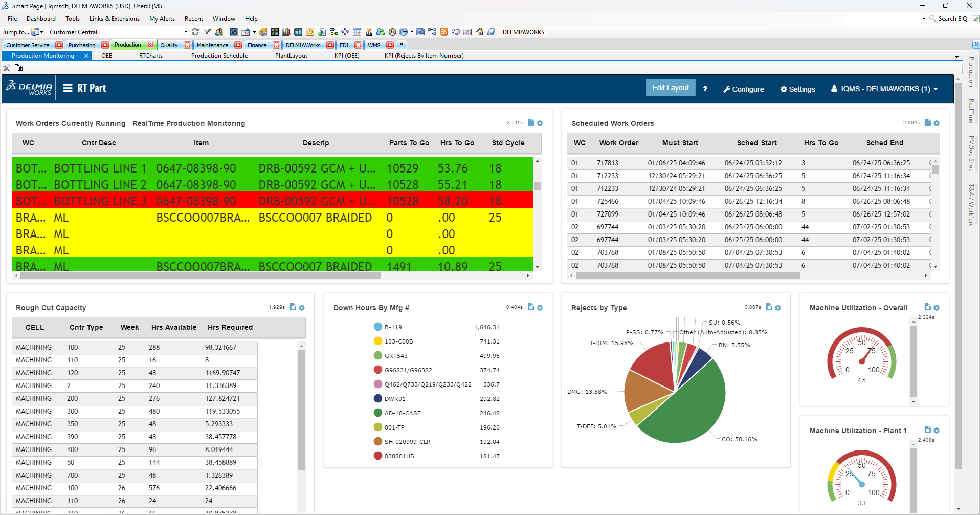This screenshot has height=515, width=980.
Task: Click the bar chart books toolbar icon
Action: (286, 32)
